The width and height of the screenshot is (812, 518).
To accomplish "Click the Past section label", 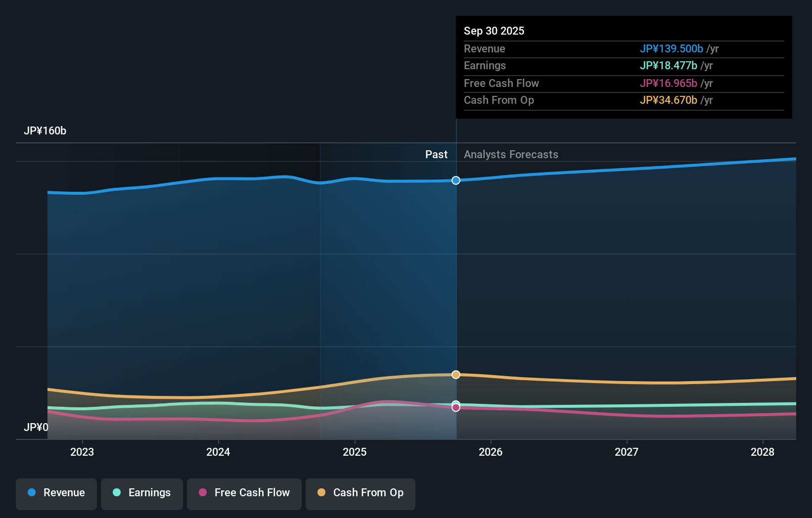I will click(436, 155).
